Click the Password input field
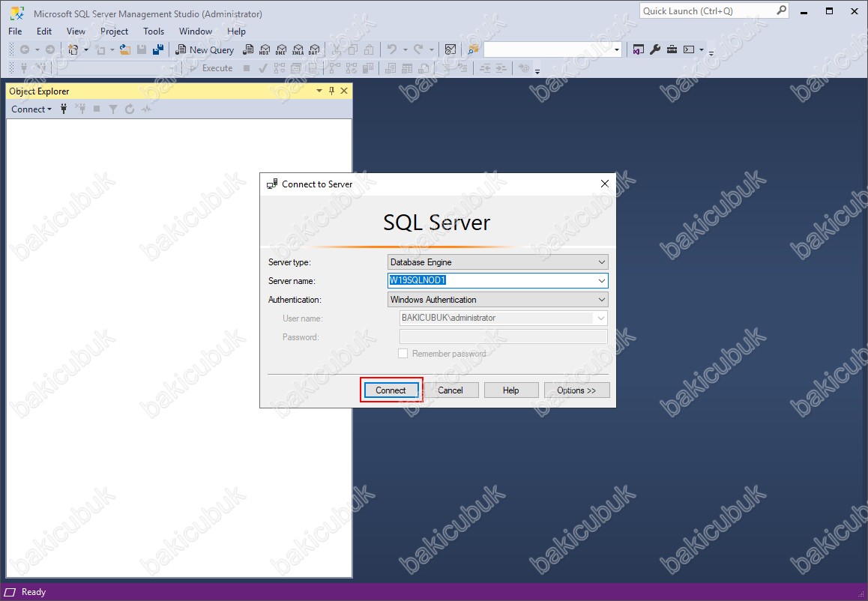The image size is (868, 601). (x=503, y=336)
